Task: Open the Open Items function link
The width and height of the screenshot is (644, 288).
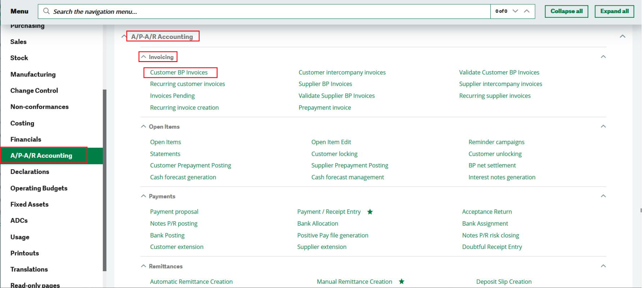Action: [x=165, y=142]
